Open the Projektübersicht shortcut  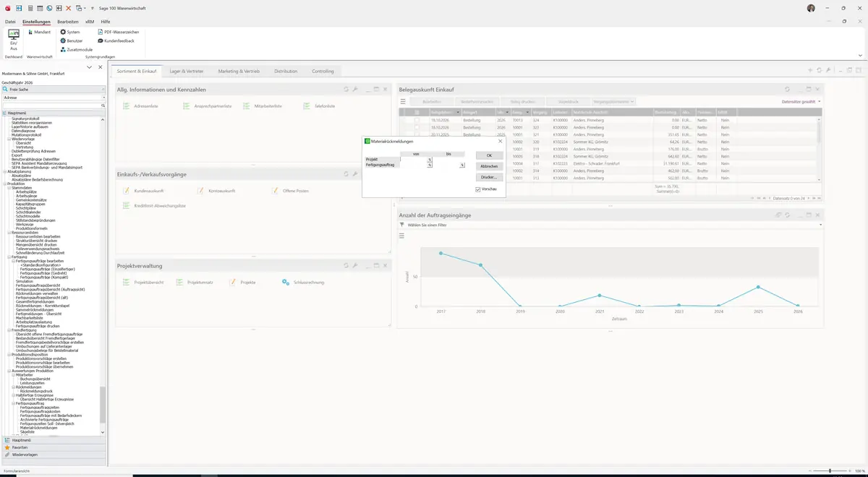(144, 282)
